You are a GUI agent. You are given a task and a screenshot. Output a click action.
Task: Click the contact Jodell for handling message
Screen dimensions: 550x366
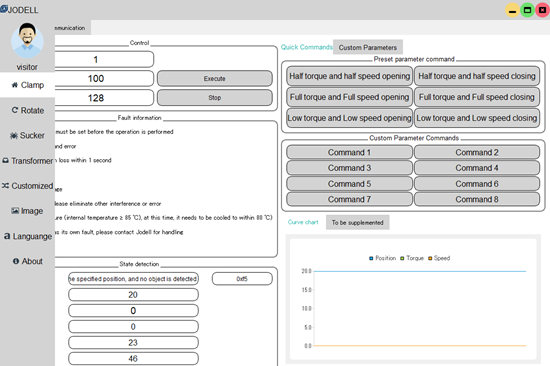pyautogui.click(x=119, y=232)
